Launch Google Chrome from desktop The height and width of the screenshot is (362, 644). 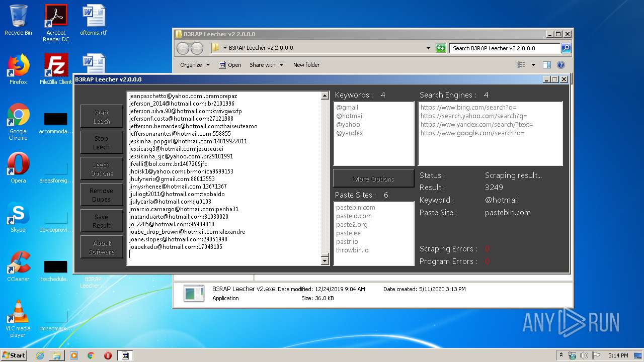pyautogui.click(x=18, y=122)
